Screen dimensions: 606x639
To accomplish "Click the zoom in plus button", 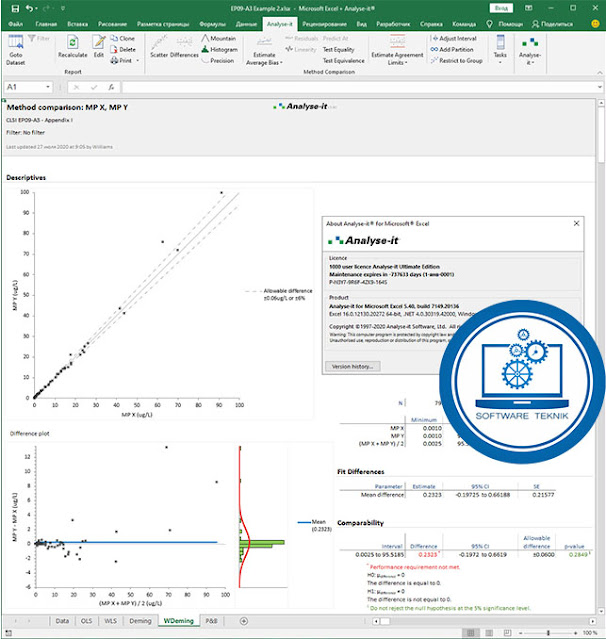I will pos(575,633).
